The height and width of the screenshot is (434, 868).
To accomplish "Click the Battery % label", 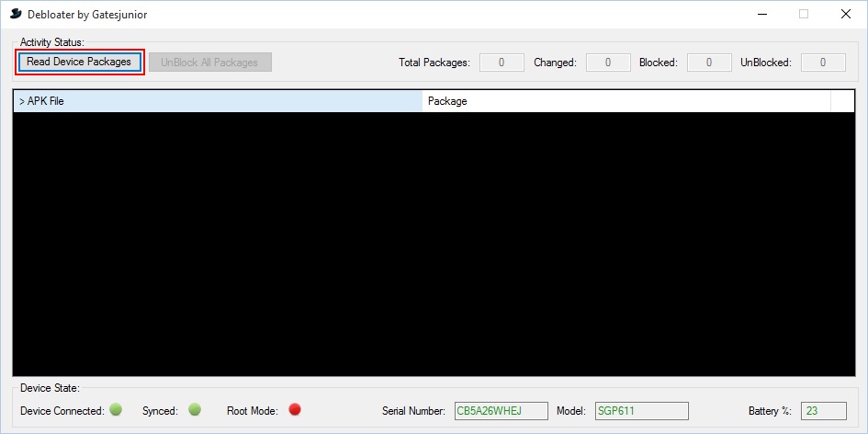I will click(770, 411).
